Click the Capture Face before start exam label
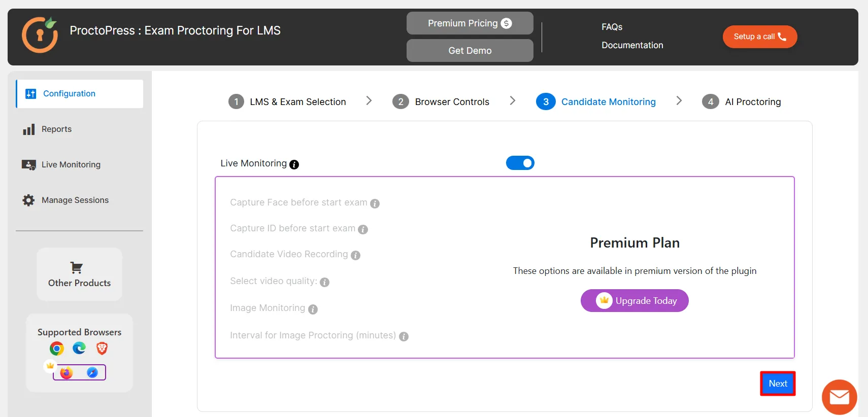868x417 pixels. [298, 202]
